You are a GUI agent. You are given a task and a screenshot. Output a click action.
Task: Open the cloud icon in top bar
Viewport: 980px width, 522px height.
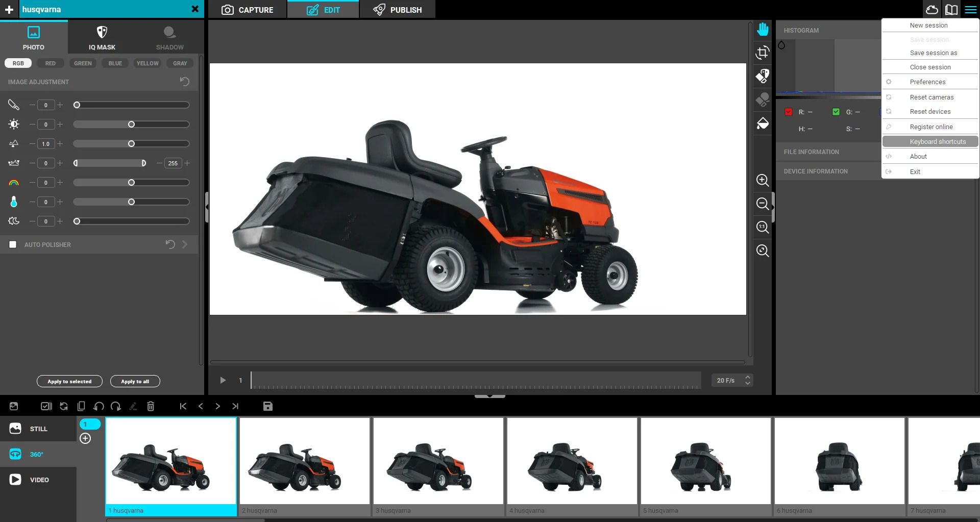pos(932,10)
